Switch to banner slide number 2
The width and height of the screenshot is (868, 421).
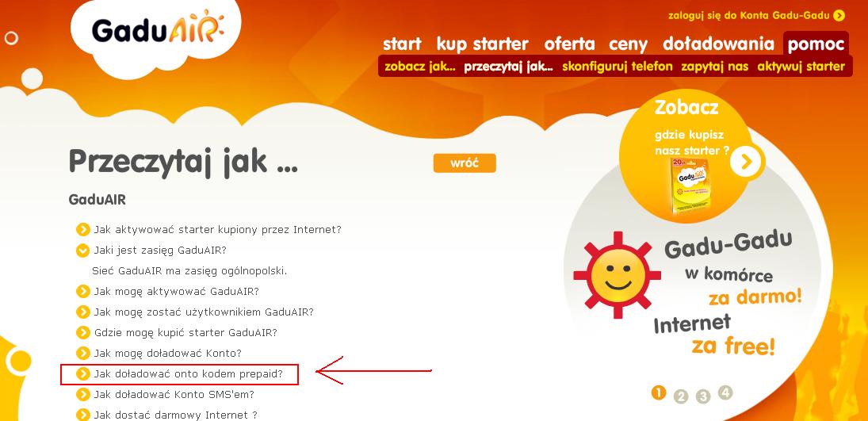coord(681,396)
